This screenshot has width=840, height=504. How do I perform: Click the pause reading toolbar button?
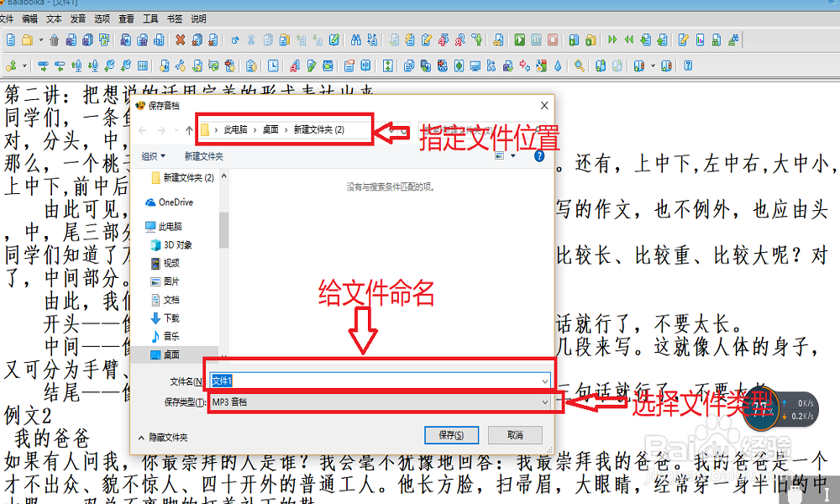536,39
